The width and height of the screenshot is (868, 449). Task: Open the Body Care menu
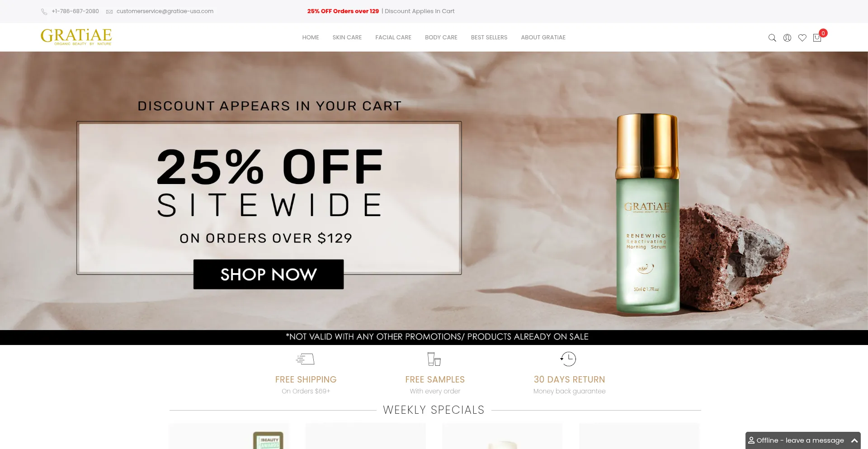coord(441,38)
